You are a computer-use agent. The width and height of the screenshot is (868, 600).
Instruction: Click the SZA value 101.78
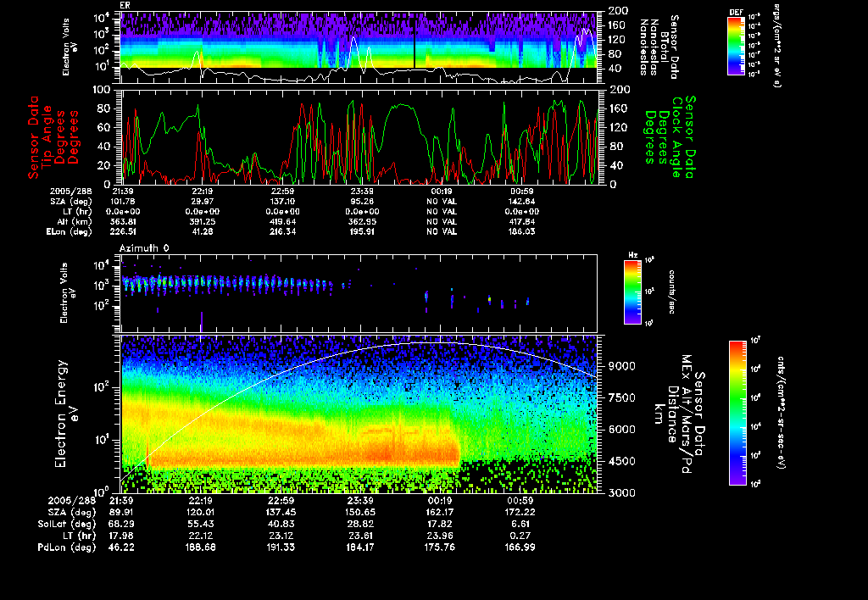(x=122, y=202)
